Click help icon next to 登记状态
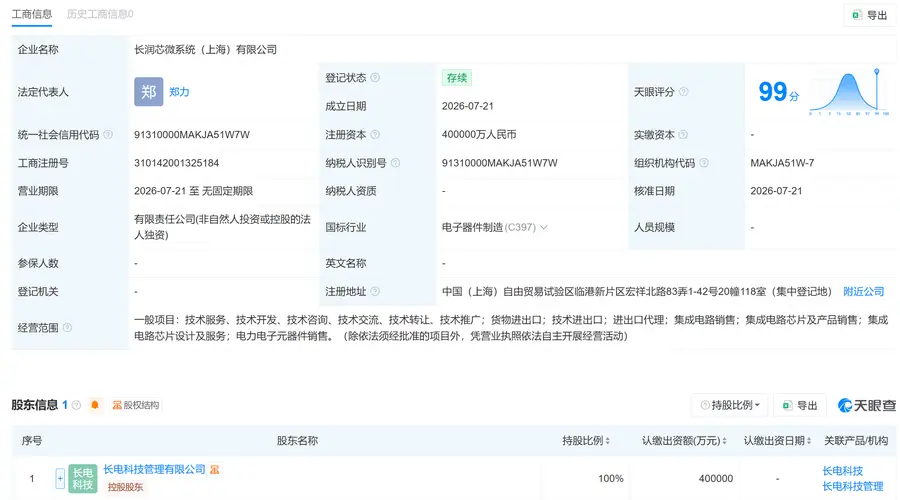The image size is (900, 500). tap(375, 77)
